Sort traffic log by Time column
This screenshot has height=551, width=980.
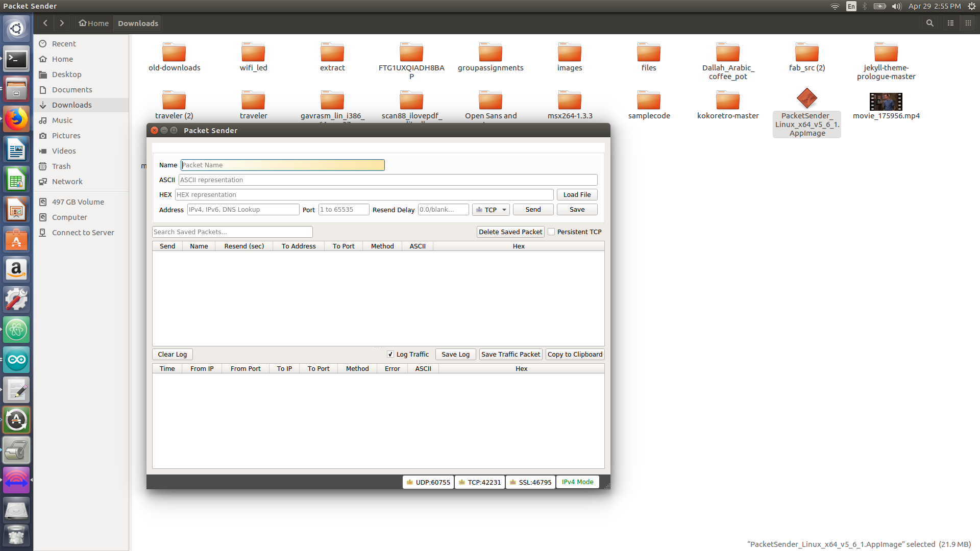click(x=167, y=369)
